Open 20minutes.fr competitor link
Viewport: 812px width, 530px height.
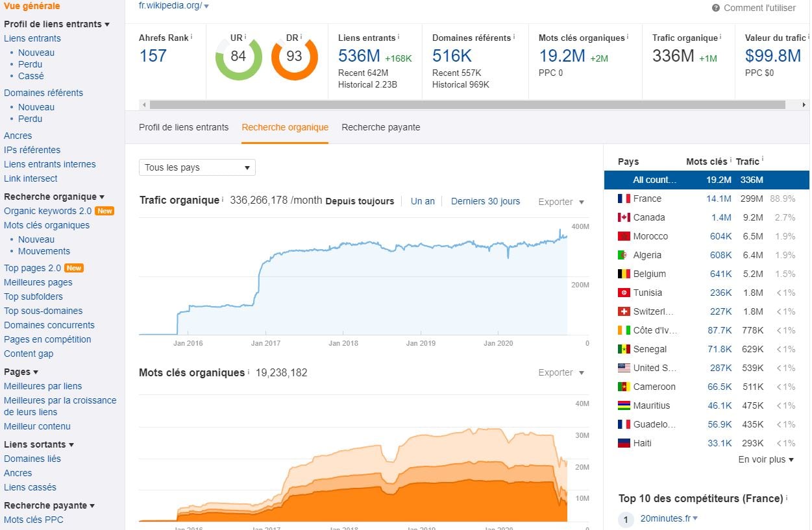(665, 518)
